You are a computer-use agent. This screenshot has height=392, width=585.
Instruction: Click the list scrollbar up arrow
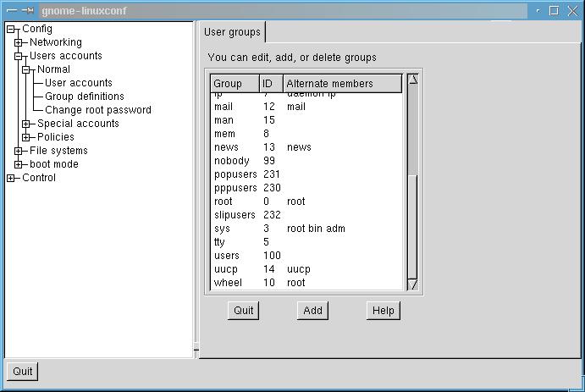(412, 80)
